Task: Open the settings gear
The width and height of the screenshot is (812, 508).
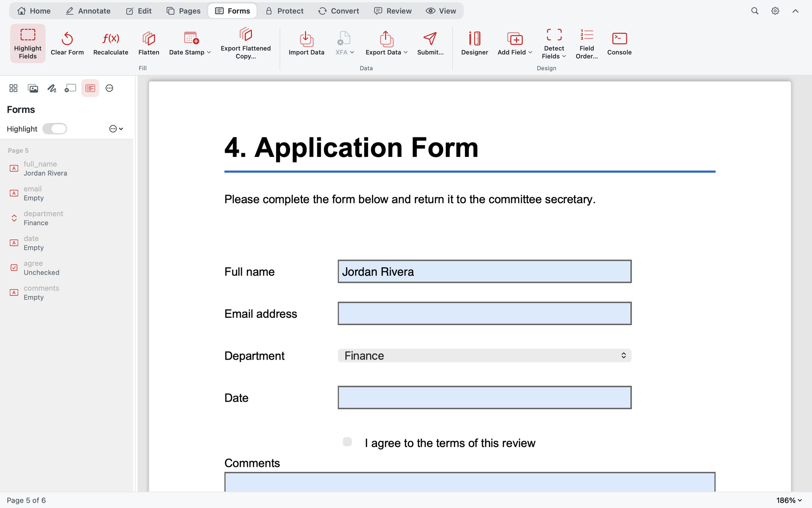Action: tap(775, 11)
